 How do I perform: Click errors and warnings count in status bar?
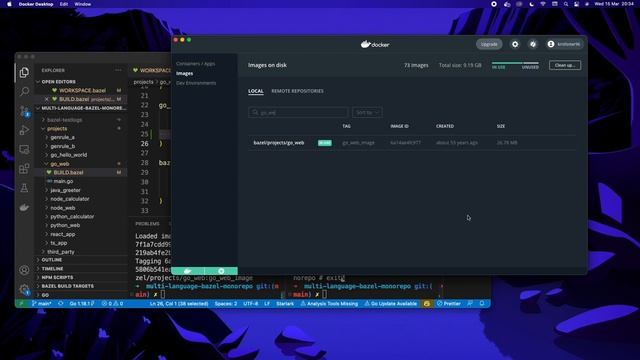[x=112, y=304]
